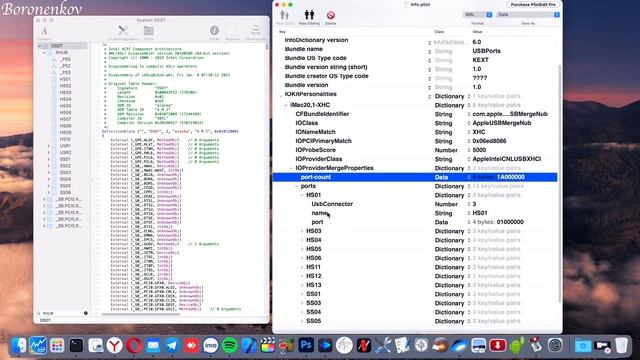The image size is (640, 360).
Task: Launch Yandex browser from the dock
Action: tap(115, 345)
